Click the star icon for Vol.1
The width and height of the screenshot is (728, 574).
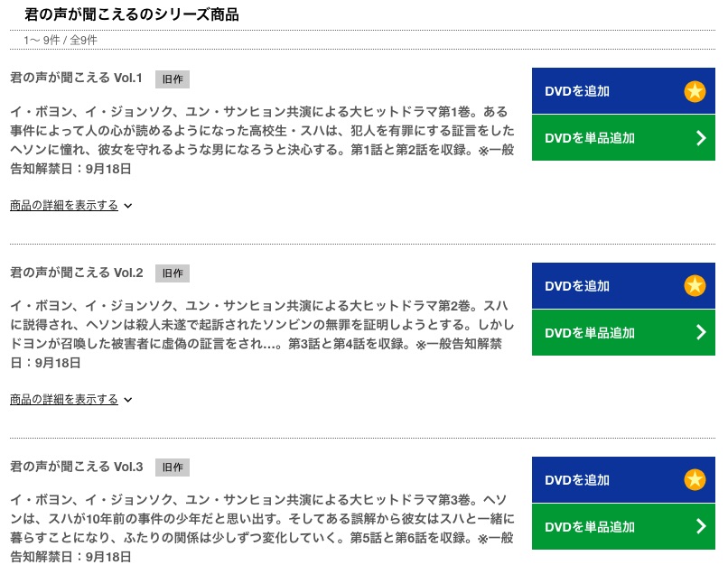(695, 91)
